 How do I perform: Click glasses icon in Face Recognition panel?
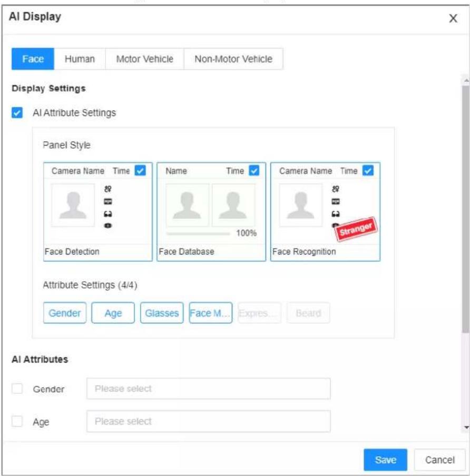[336, 214]
